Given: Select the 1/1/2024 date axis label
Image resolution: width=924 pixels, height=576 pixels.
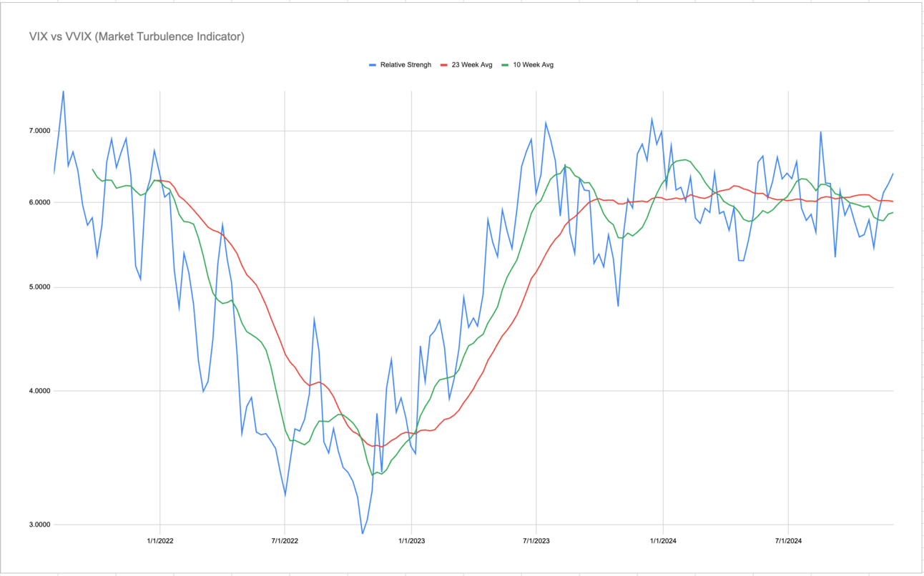Looking at the screenshot, I should coord(662,541).
